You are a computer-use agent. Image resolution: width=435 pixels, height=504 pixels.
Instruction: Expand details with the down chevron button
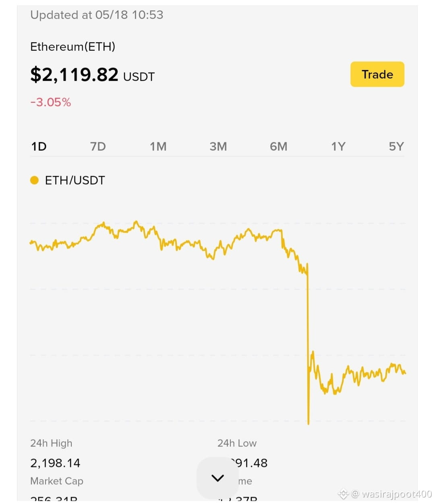click(217, 478)
